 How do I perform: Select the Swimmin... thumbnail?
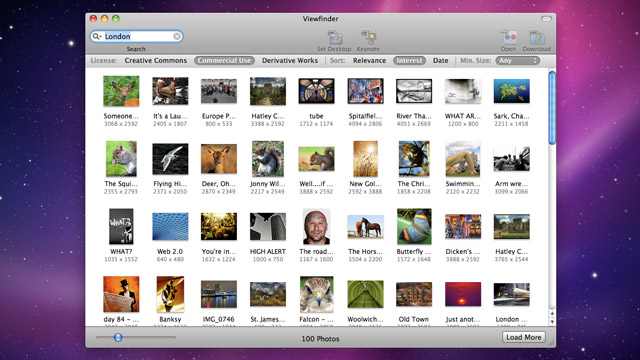pos(463,159)
